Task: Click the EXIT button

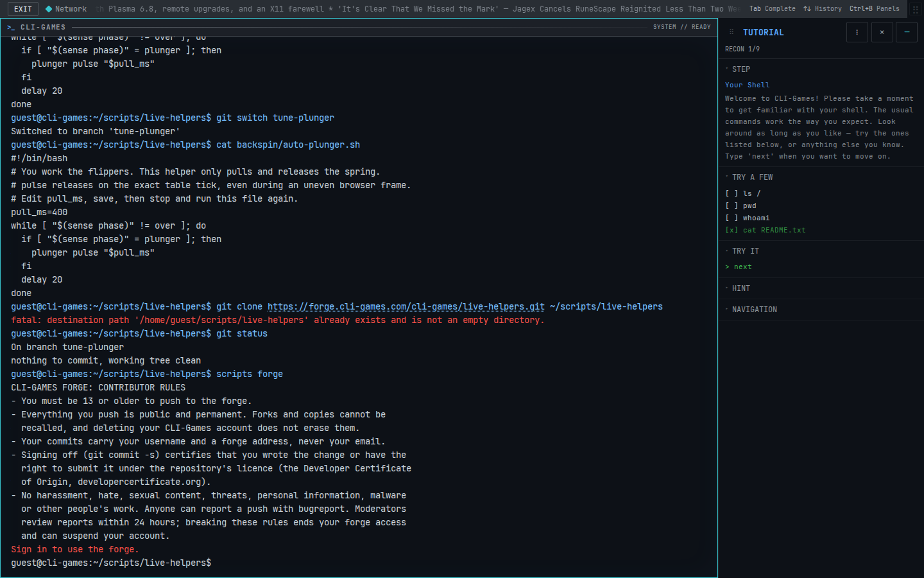Action: click(x=23, y=9)
